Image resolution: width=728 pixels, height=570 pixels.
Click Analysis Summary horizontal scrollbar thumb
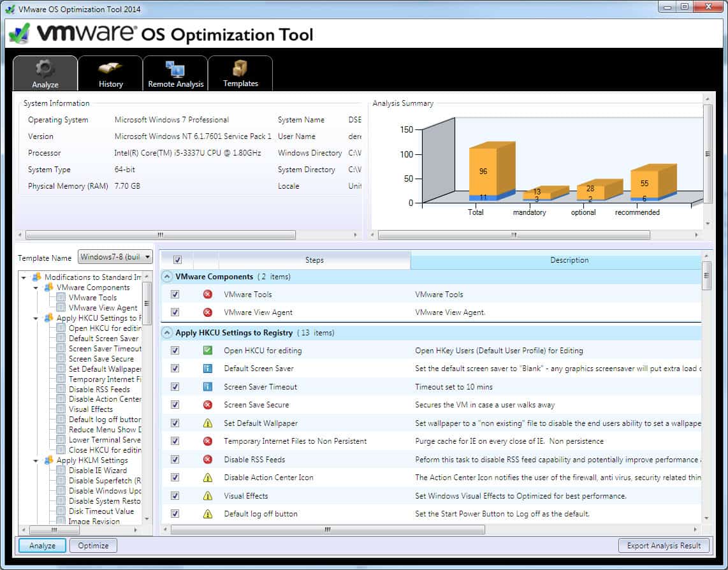[x=514, y=235]
